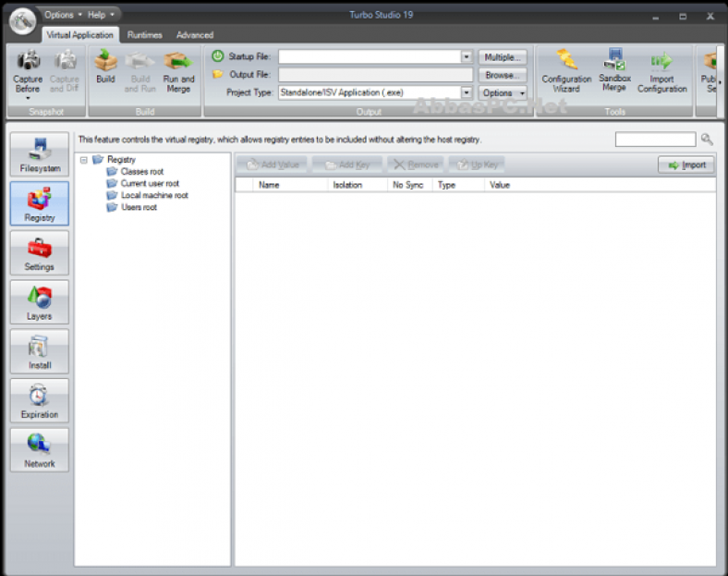Click the Output File text field
Viewport: 728px width, 576px height.
tap(376, 75)
